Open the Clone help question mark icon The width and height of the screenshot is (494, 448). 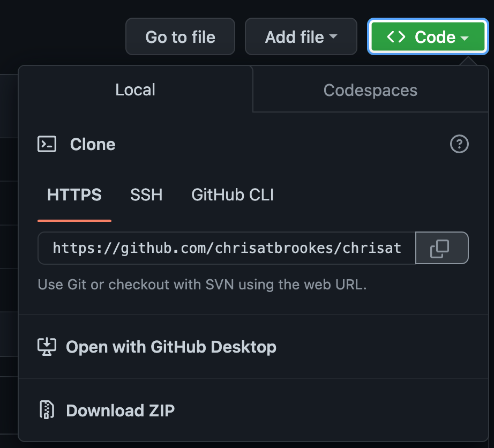point(459,144)
